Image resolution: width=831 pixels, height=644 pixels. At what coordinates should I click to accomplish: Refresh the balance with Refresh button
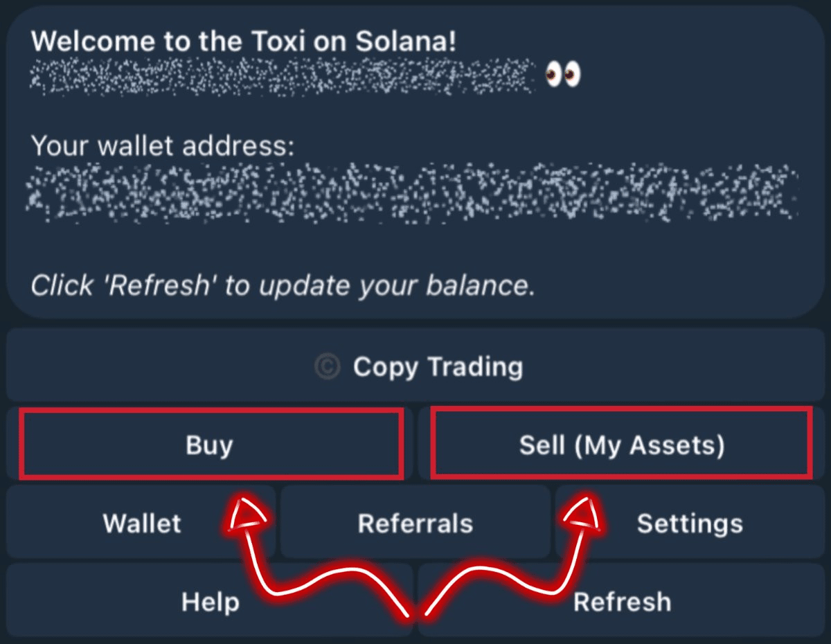point(621,601)
